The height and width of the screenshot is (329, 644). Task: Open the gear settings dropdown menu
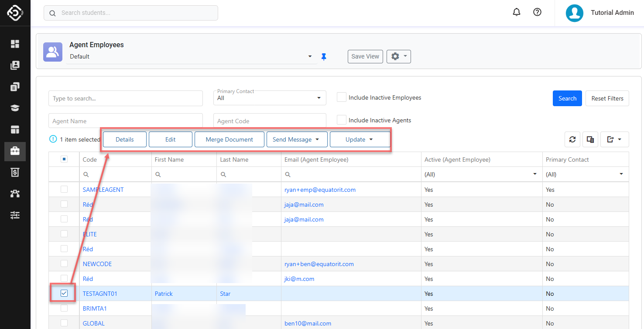point(398,56)
